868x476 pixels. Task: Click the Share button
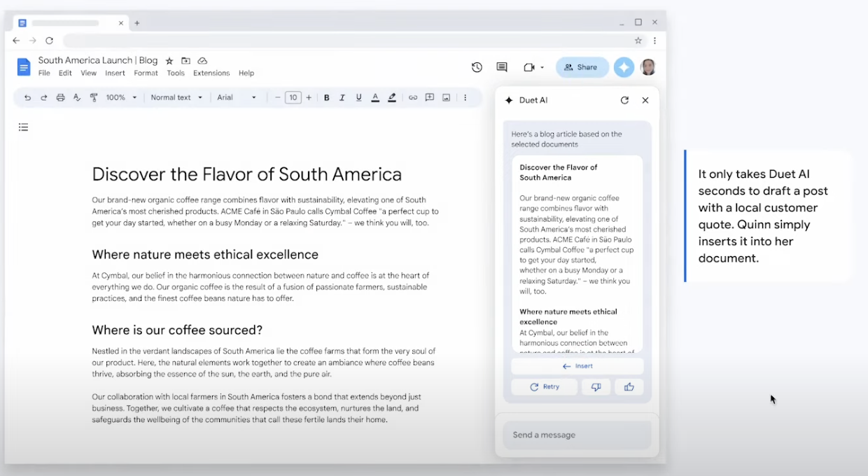(x=582, y=67)
